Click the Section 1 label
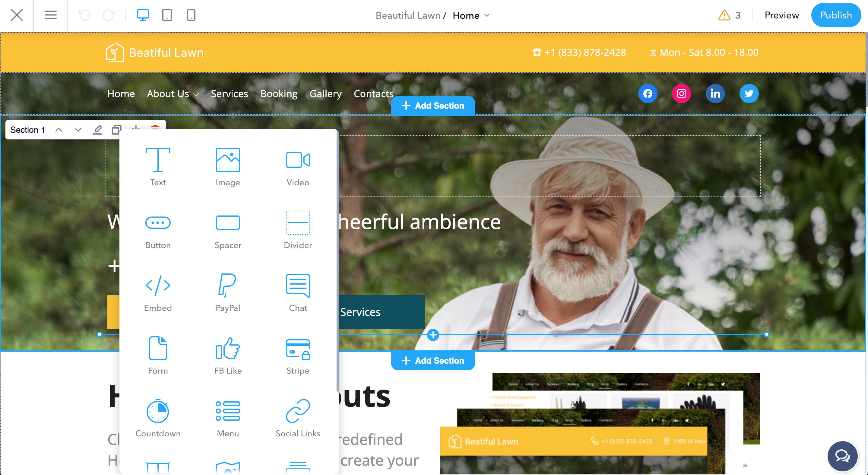 [x=28, y=130]
